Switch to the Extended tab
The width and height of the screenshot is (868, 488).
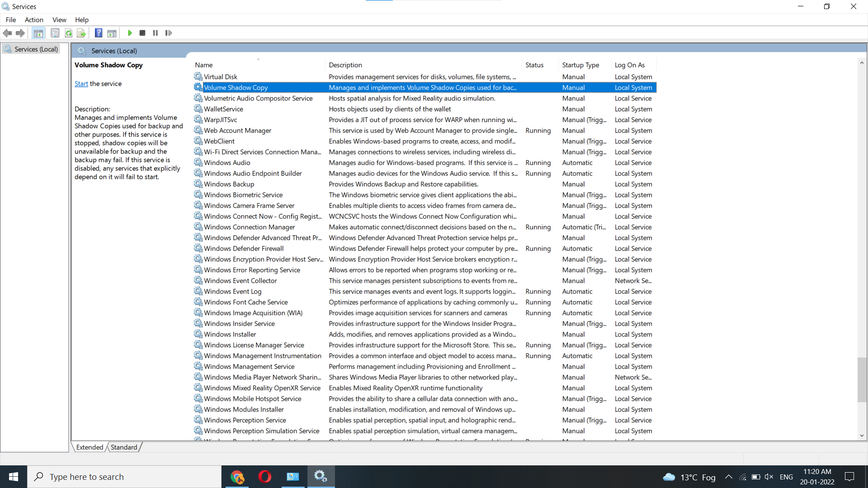[x=90, y=447]
